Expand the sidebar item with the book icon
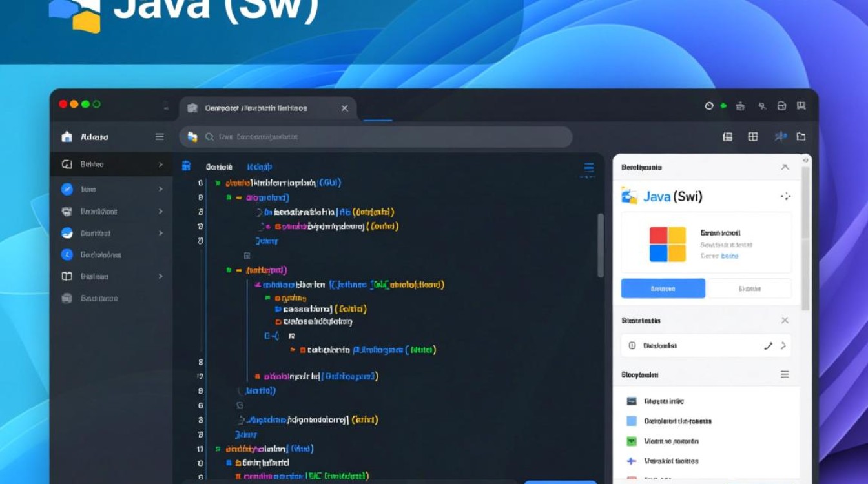 pyautogui.click(x=160, y=276)
